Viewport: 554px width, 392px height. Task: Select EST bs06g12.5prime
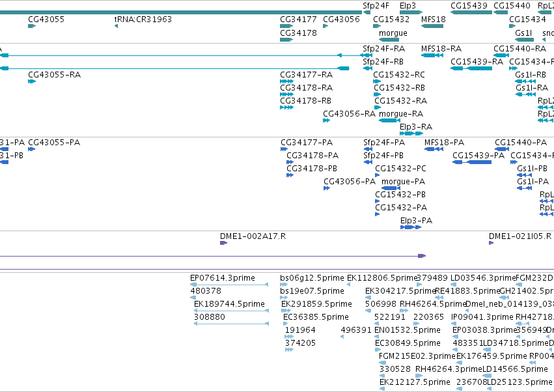(x=312, y=278)
